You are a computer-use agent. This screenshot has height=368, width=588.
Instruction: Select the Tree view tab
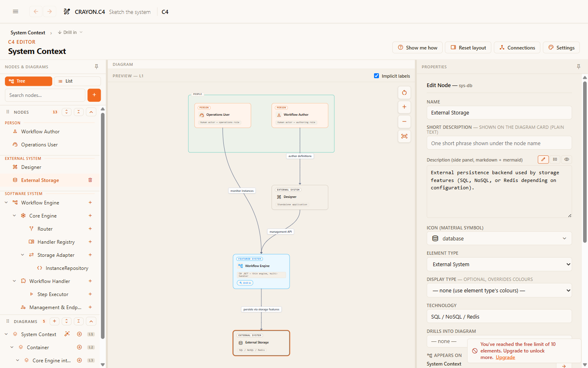[x=29, y=81]
